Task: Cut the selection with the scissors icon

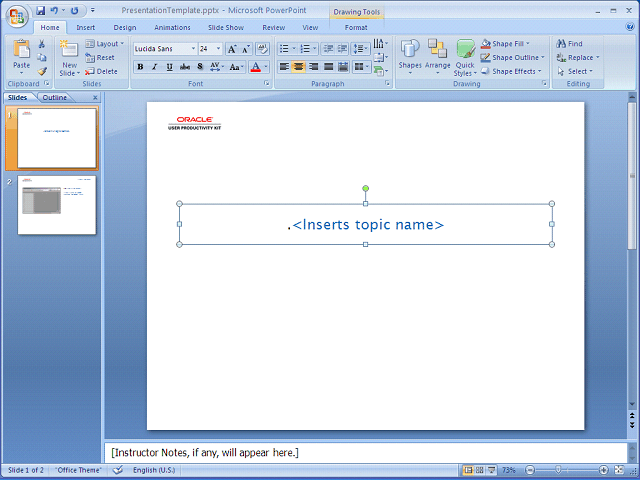Action: click(42, 44)
